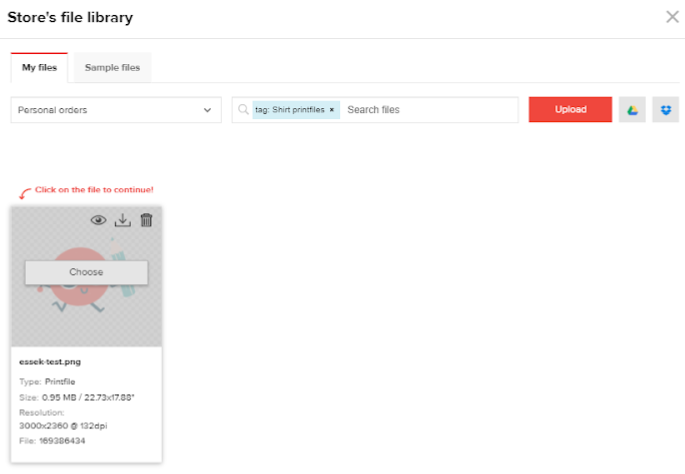The height and width of the screenshot is (474, 685).
Task: Import from Google Drive icon
Action: [632, 110]
